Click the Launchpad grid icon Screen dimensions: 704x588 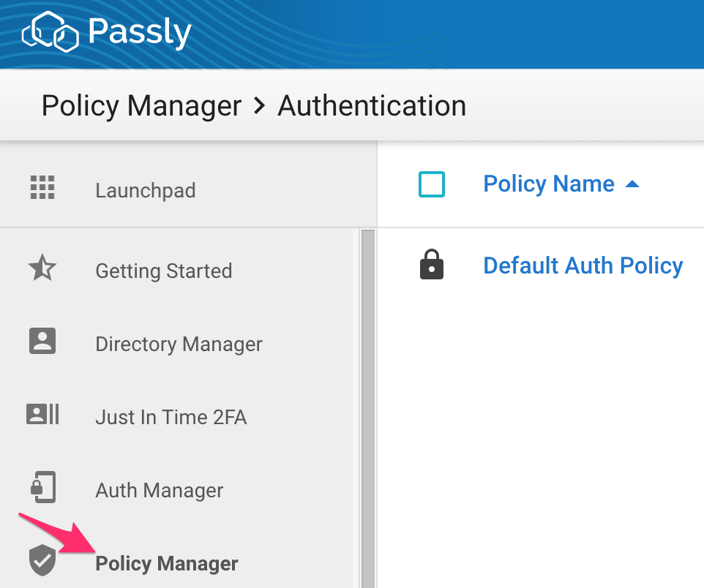(42, 187)
